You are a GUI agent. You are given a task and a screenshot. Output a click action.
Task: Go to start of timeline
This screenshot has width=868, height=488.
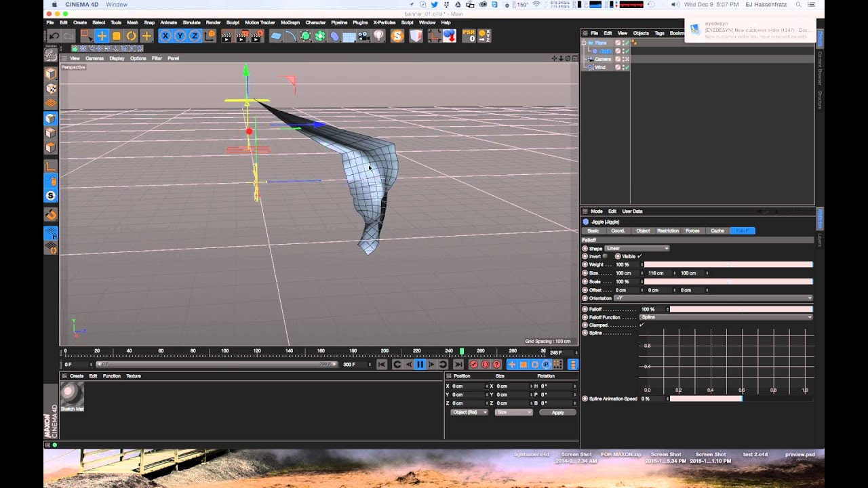[382, 365]
